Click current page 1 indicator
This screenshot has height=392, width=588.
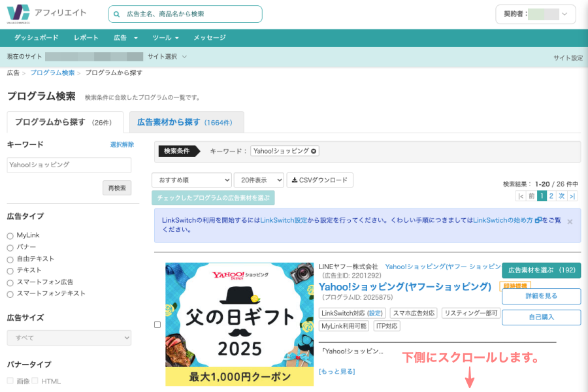(542, 196)
